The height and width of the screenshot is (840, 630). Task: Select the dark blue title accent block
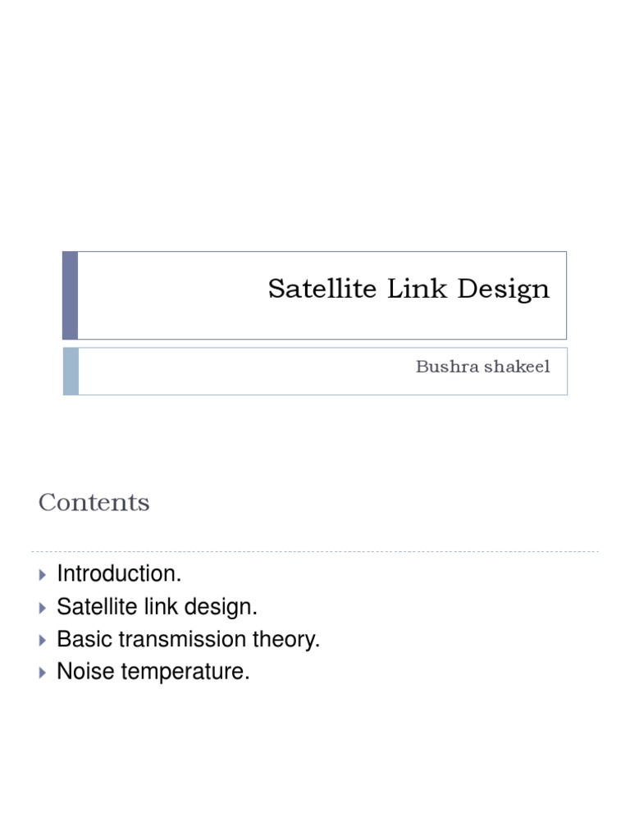[x=70, y=295]
